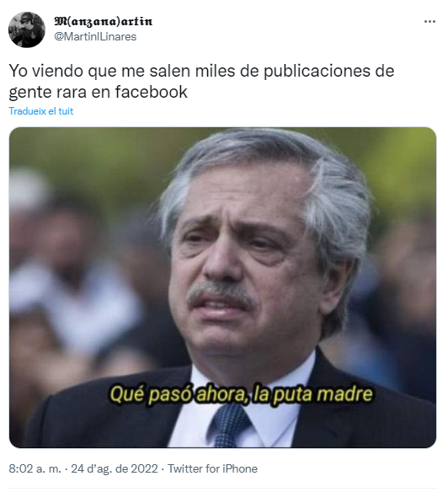The width and height of the screenshot is (448, 492).
Task: Open the Twitter for iPhone source link
Action: click(212, 468)
